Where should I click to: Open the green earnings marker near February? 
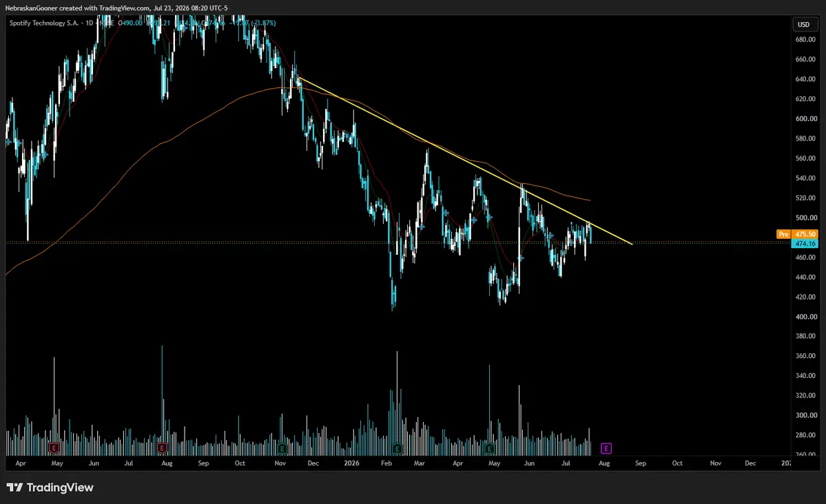point(397,449)
